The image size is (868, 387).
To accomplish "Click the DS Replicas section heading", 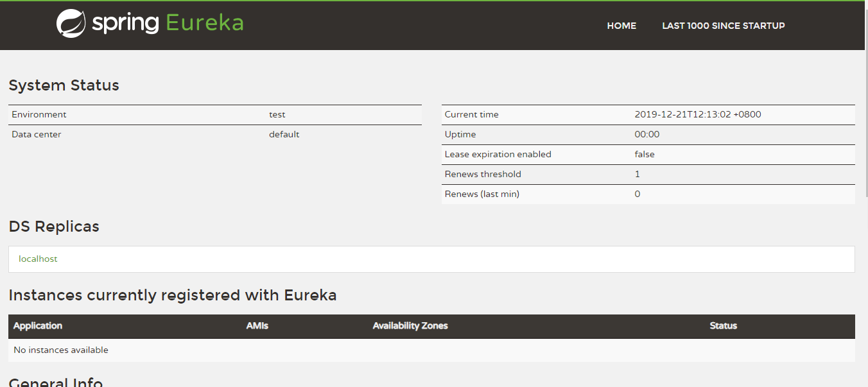I will click(53, 226).
